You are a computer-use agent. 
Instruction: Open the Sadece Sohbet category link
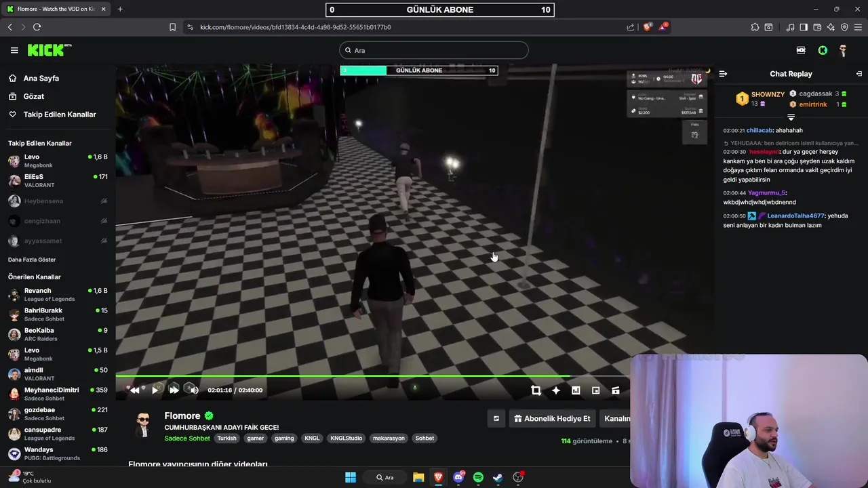click(187, 438)
